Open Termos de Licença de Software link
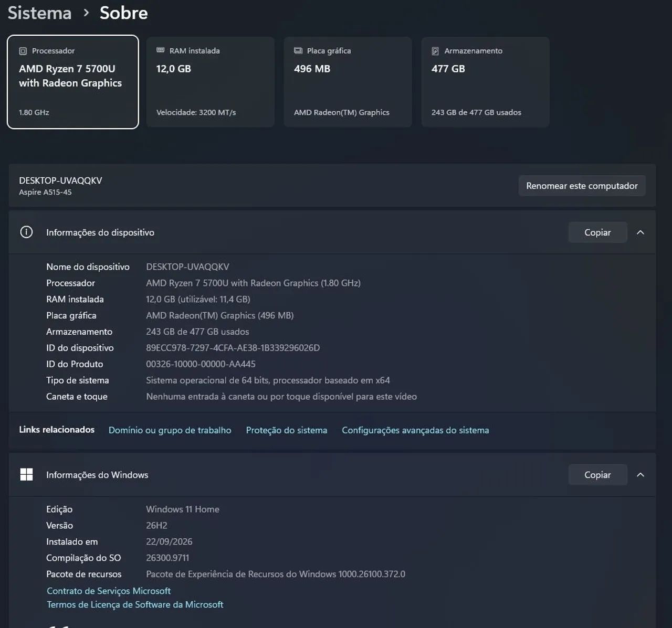 135,604
